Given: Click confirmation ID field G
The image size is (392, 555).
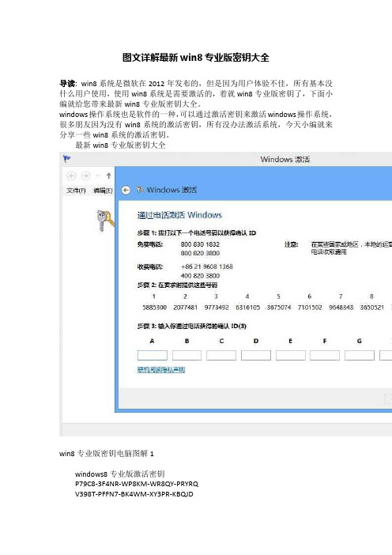Looking at the screenshot, I should (360, 355).
